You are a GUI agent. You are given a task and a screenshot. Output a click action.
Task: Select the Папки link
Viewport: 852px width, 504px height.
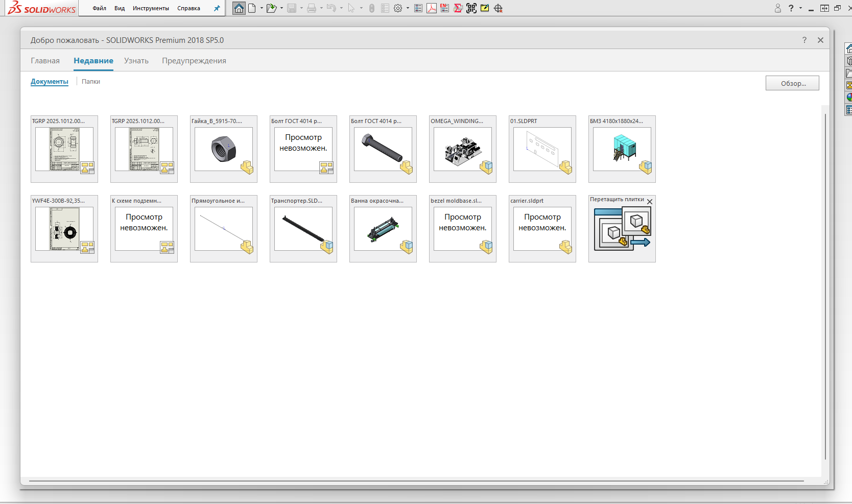pyautogui.click(x=91, y=82)
